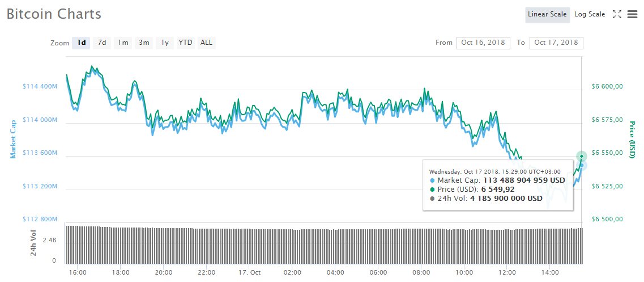The height and width of the screenshot is (282, 644).
Task: Click the 20:00 time axis label
Action: click(x=164, y=272)
